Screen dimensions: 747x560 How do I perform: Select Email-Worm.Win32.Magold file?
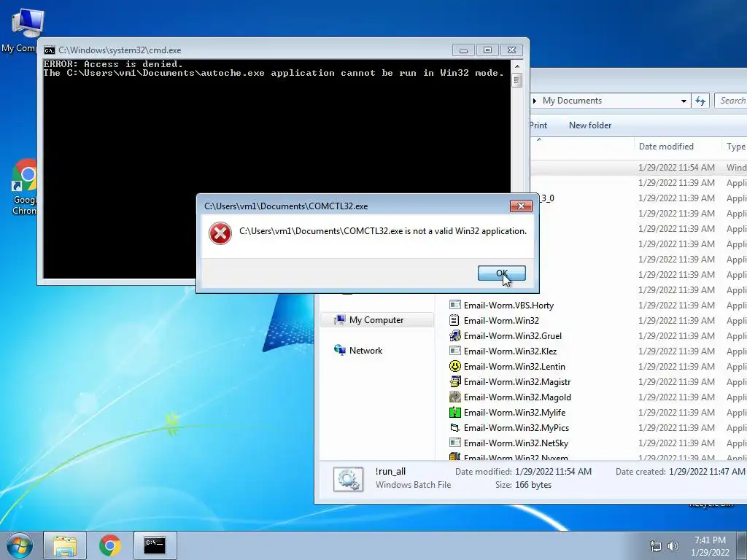coord(517,397)
